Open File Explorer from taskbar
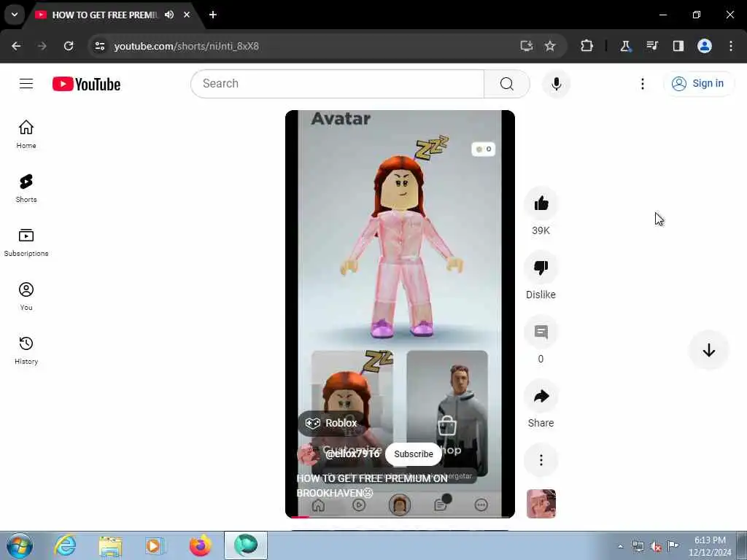Screen dimensions: 747x560 (x=111, y=545)
